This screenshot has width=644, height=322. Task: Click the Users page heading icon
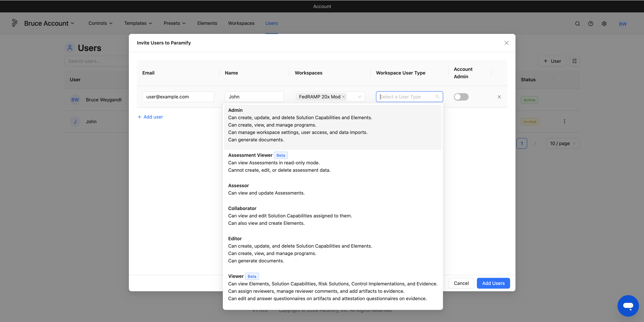pos(70,48)
